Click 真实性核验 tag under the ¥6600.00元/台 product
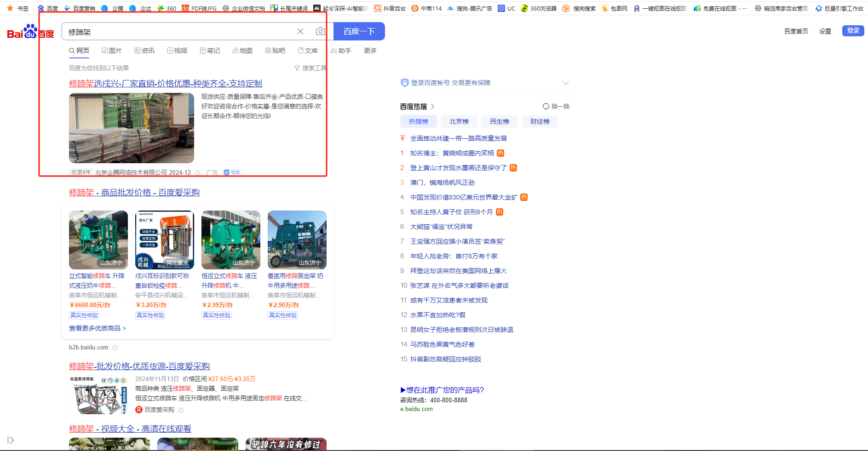This screenshot has height=451, width=868. tap(84, 315)
